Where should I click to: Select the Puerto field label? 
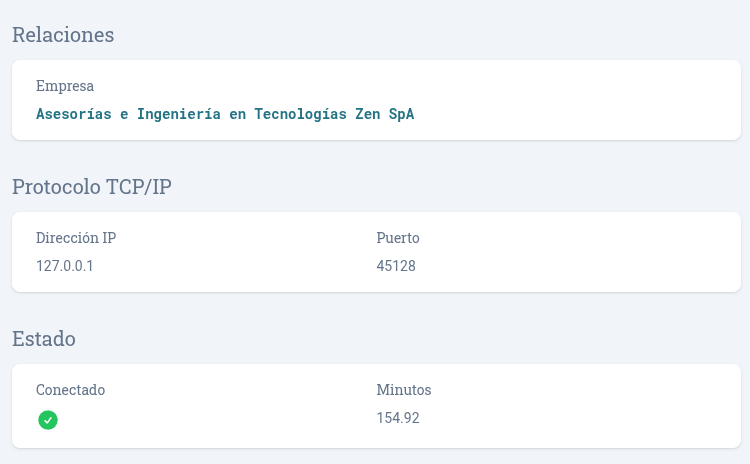click(x=398, y=238)
